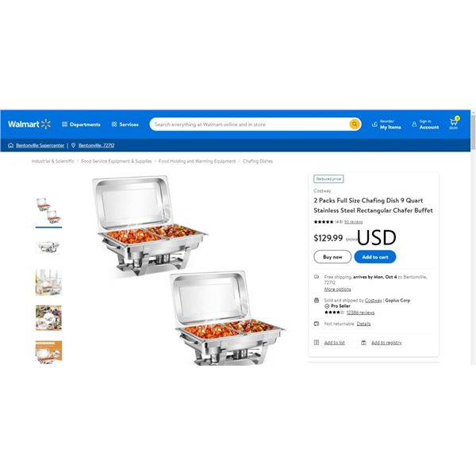
Task: Click the search input field
Action: pos(251,125)
